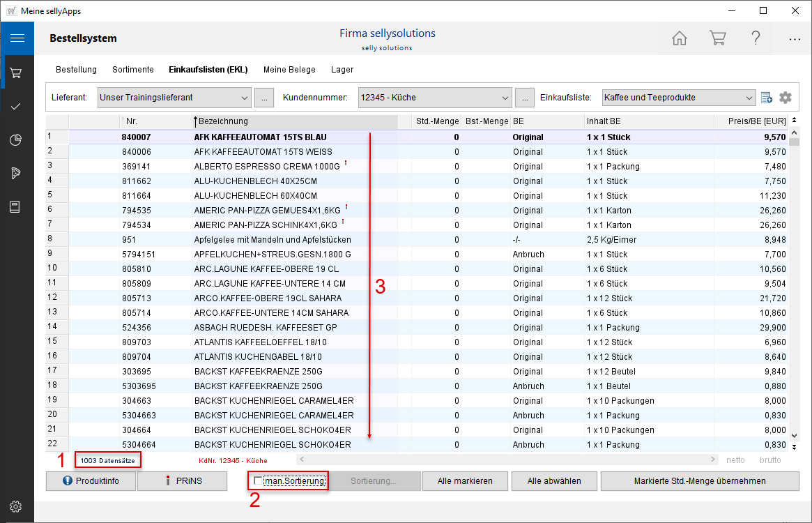The height and width of the screenshot is (523, 812).
Task: Open the Meine Belege tab
Action: click(289, 70)
